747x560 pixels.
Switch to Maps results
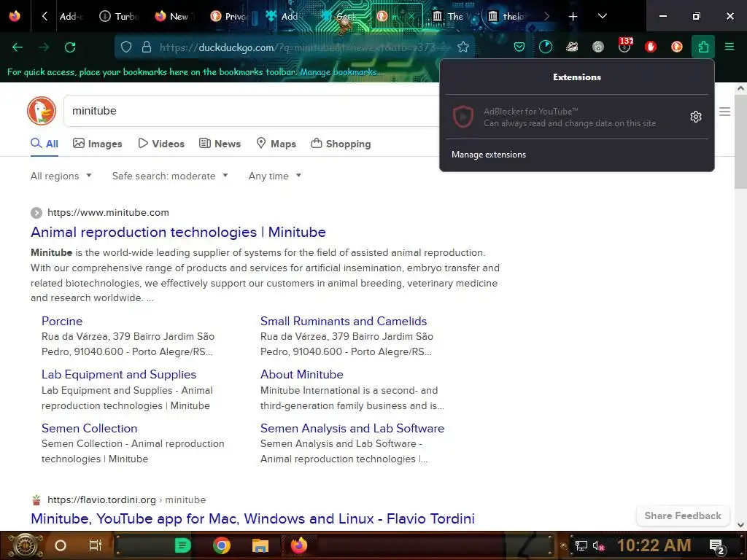pos(276,144)
